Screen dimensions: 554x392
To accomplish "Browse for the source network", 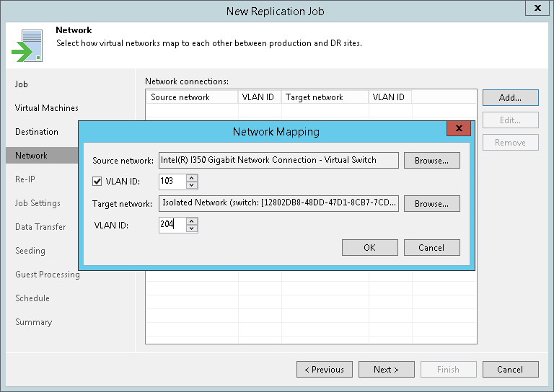I will point(432,161).
